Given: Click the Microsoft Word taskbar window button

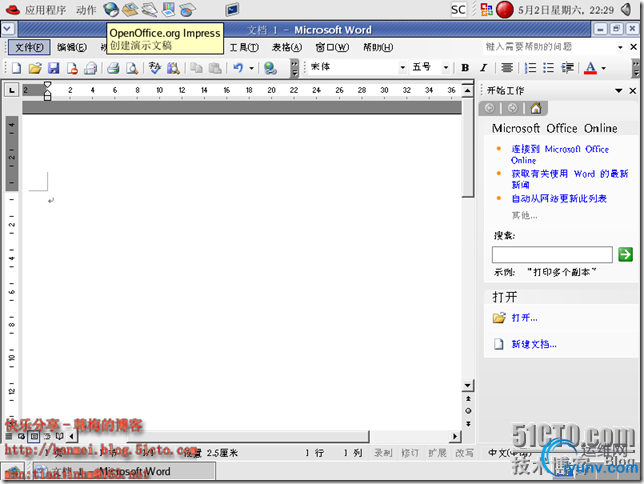Looking at the screenshot, I should click(124, 472).
